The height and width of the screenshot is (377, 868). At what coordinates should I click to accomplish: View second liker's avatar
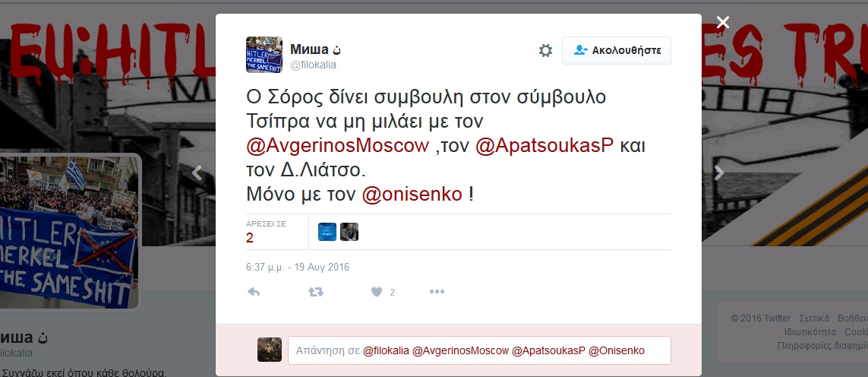point(349,232)
